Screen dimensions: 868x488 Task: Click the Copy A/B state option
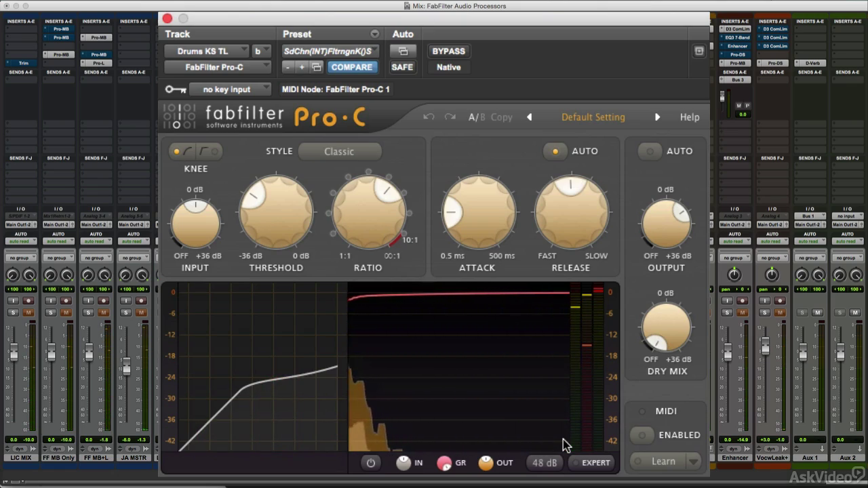pyautogui.click(x=501, y=117)
